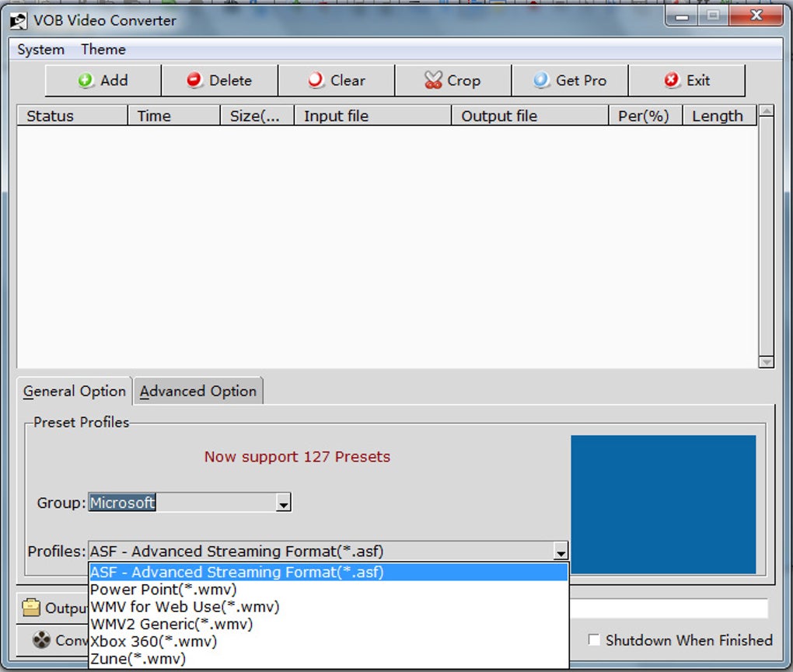Open the System menu
The height and width of the screenshot is (672, 793).
pyautogui.click(x=41, y=50)
